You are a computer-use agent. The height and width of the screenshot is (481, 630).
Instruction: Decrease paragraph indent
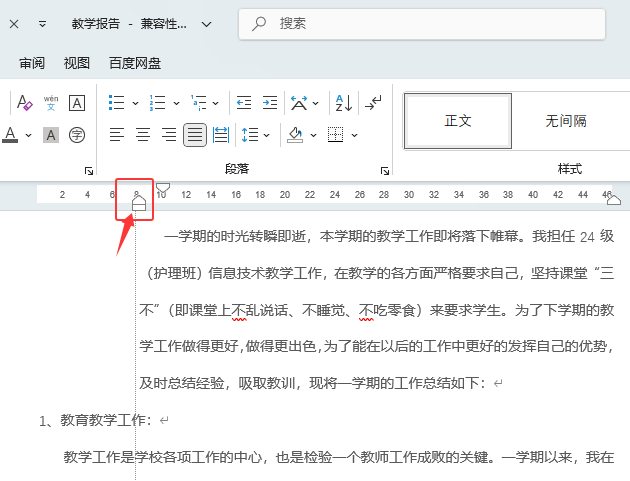(244, 102)
